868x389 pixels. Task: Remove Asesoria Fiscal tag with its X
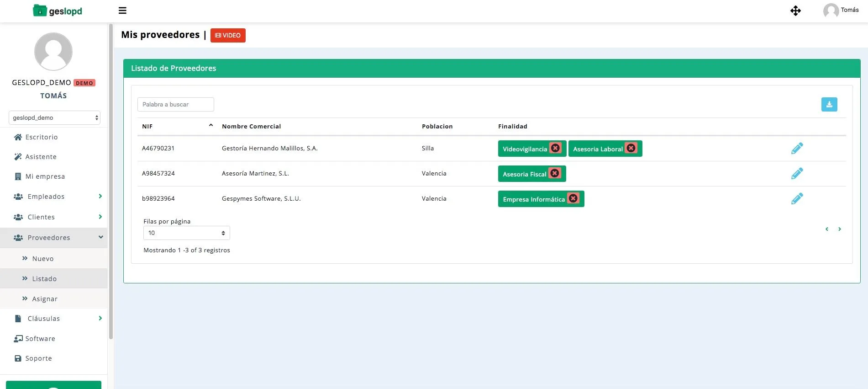555,173
